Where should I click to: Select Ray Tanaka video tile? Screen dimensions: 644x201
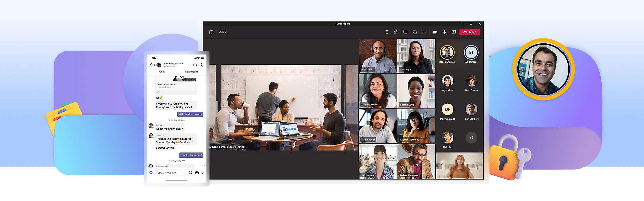pyautogui.click(x=378, y=56)
